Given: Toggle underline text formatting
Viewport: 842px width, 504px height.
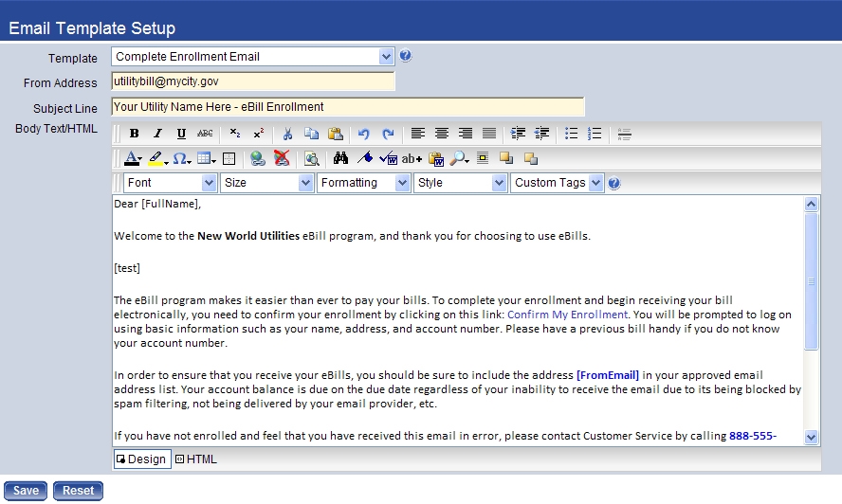Looking at the screenshot, I should pos(181,134).
